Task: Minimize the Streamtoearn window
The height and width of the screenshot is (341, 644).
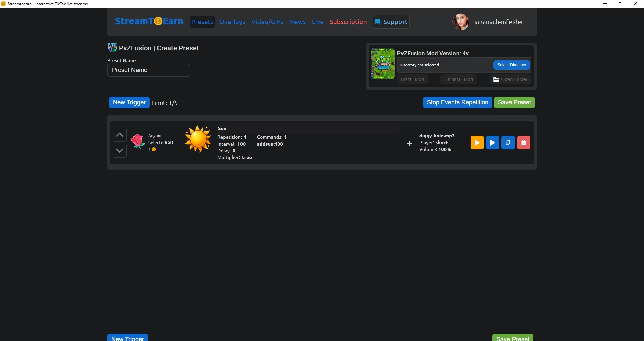Action: click(x=605, y=4)
